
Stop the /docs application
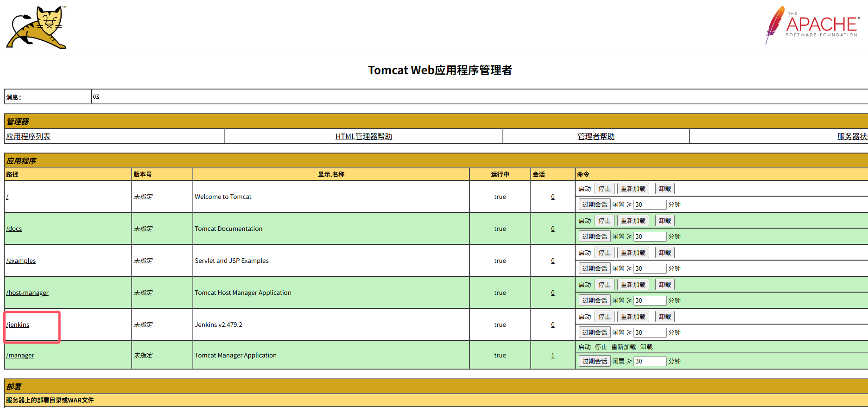(604, 221)
